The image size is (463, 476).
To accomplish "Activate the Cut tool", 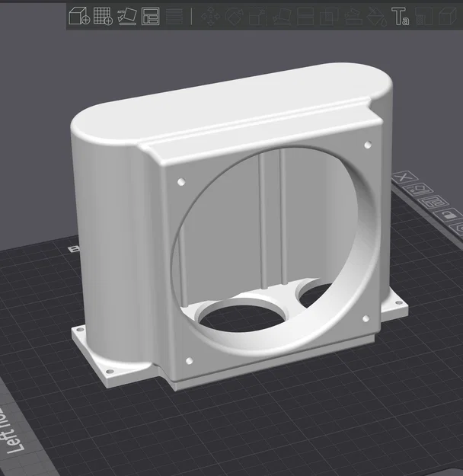I will [305, 17].
